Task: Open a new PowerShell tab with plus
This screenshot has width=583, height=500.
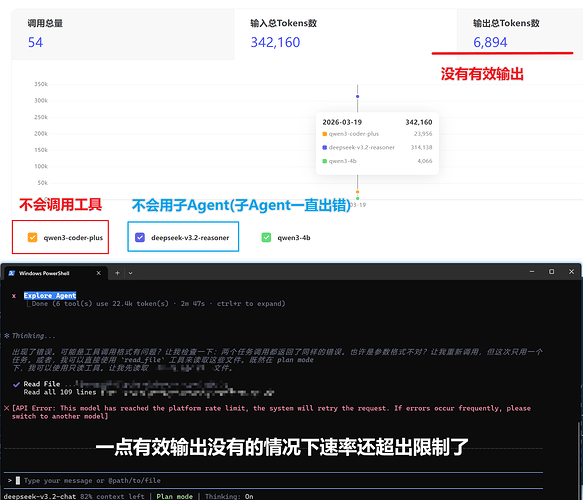Action: pyautogui.click(x=117, y=273)
